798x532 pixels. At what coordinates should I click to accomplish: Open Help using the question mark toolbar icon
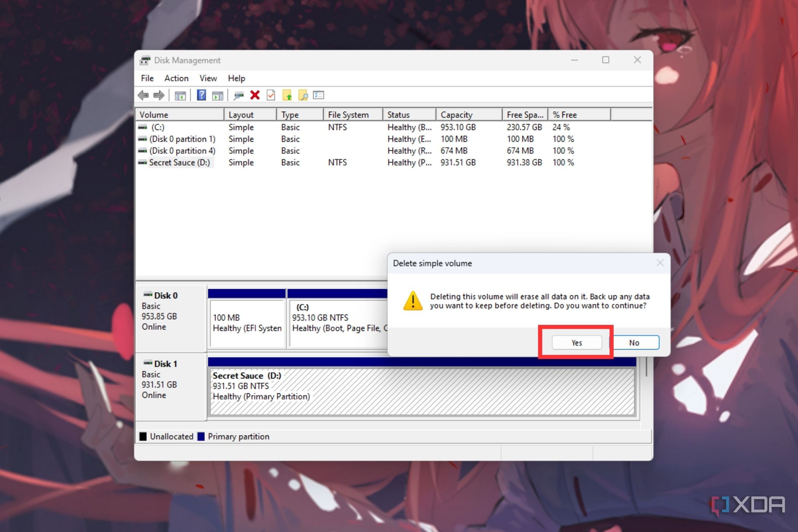pos(201,95)
